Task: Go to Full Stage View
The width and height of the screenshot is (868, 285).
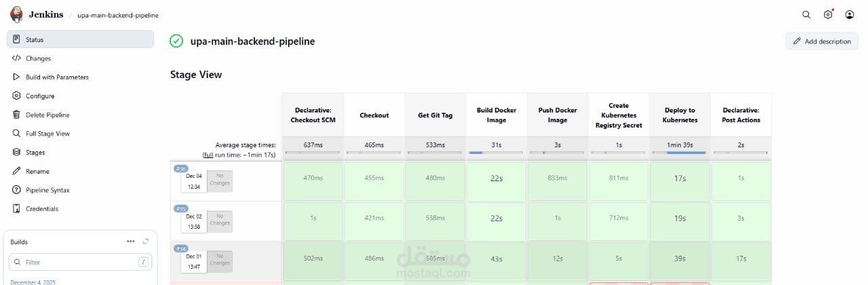Action: 47,134
